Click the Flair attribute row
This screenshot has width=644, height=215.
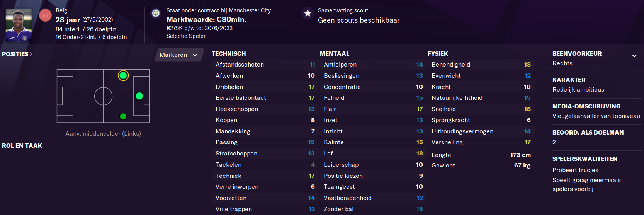373,109
